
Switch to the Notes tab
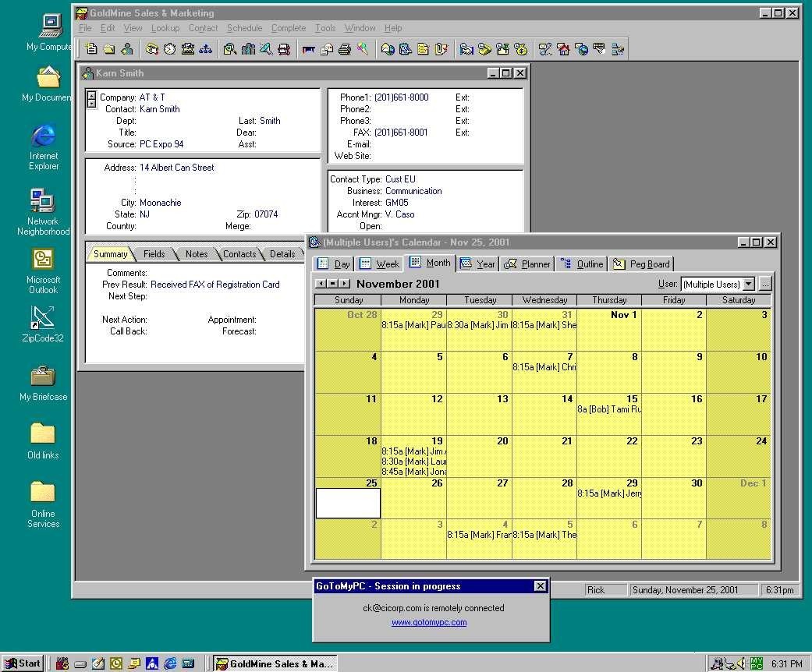(x=197, y=253)
